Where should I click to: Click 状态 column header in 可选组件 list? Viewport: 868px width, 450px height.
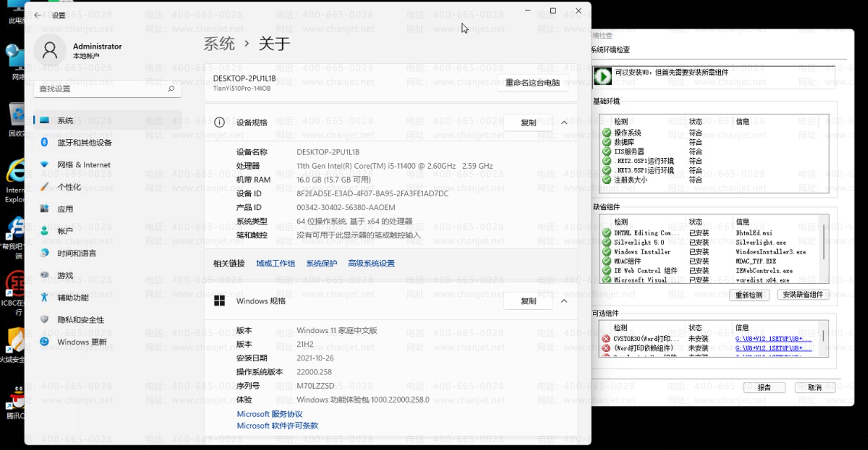(x=695, y=327)
